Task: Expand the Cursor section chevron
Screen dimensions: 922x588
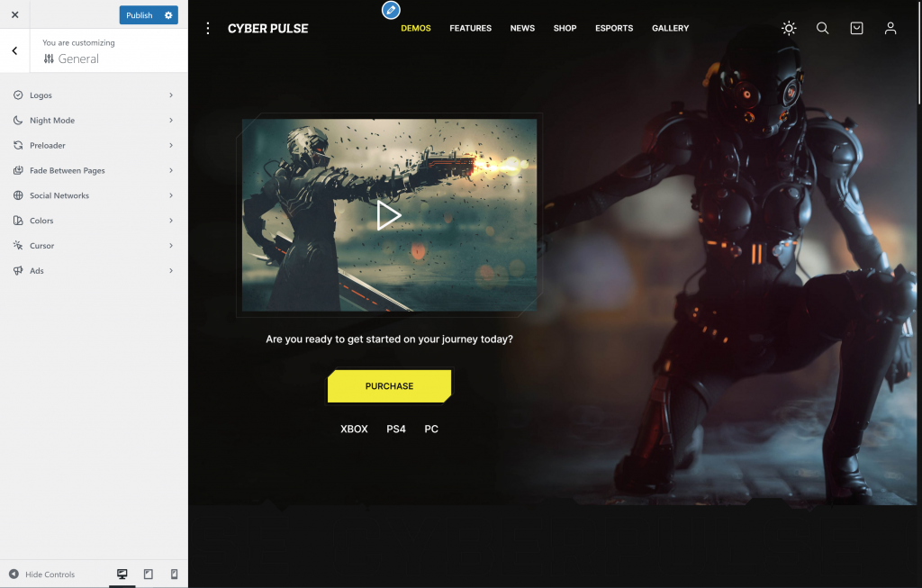Action: (x=171, y=245)
